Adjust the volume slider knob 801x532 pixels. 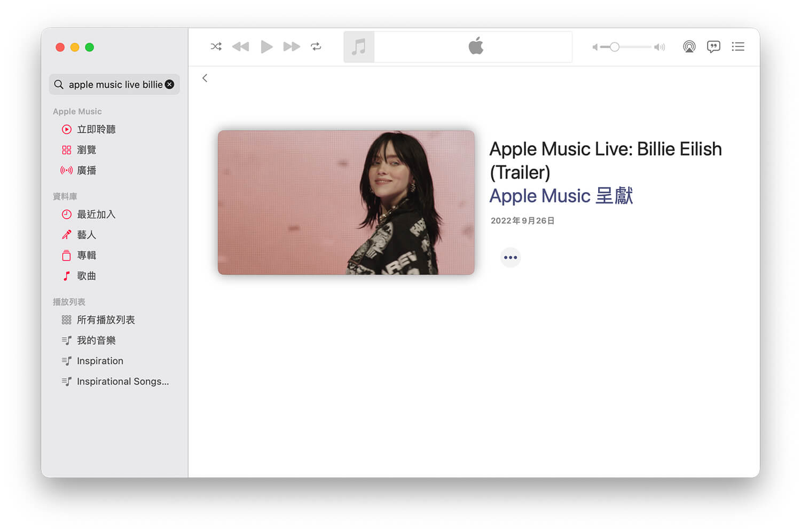(x=615, y=47)
